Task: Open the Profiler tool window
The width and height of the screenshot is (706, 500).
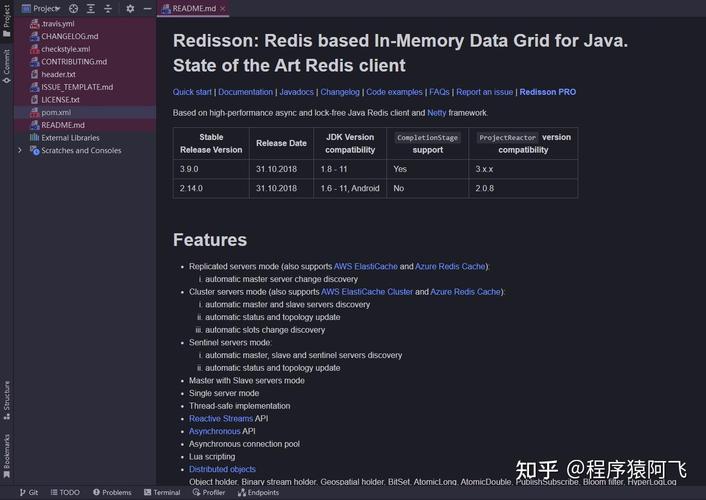Action: coord(208,492)
